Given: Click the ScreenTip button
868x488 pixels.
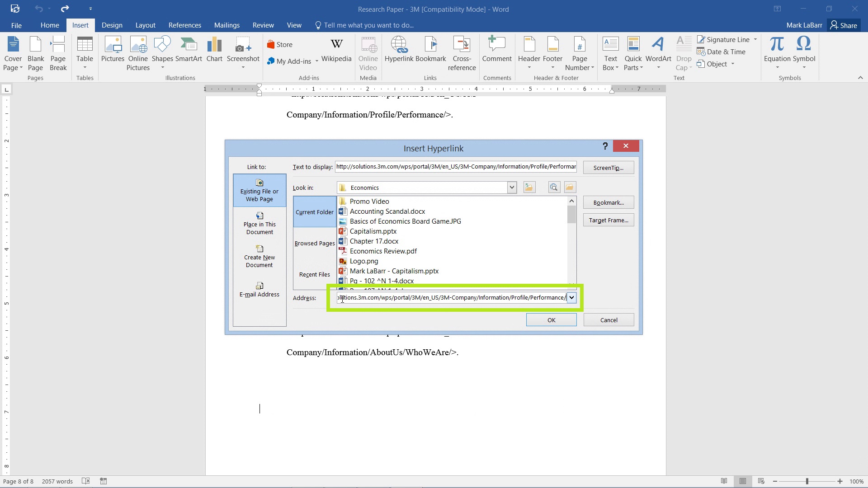Looking at the screenshot, I should [x=609, y=168].
